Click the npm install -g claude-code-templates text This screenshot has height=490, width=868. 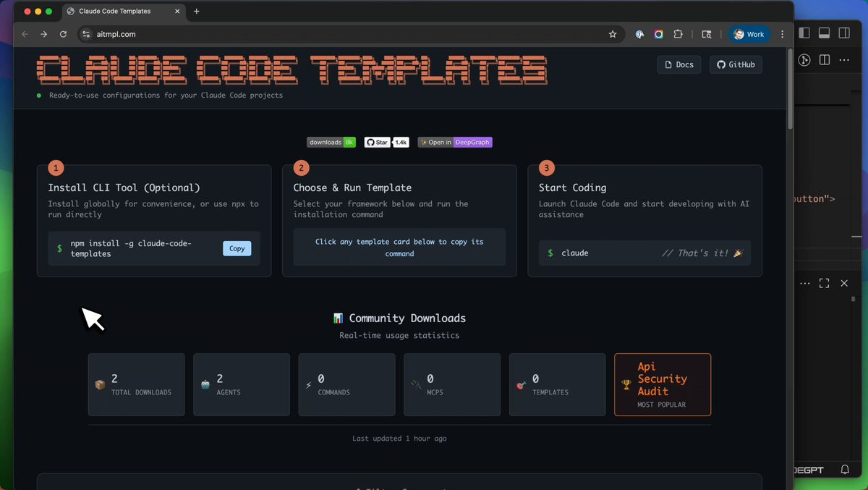131,248
